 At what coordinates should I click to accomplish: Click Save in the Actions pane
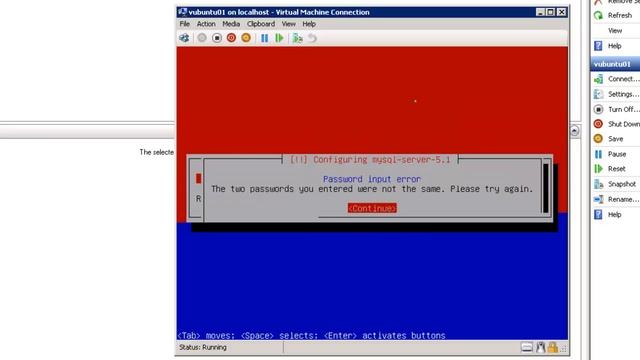[x=616, y=139]
